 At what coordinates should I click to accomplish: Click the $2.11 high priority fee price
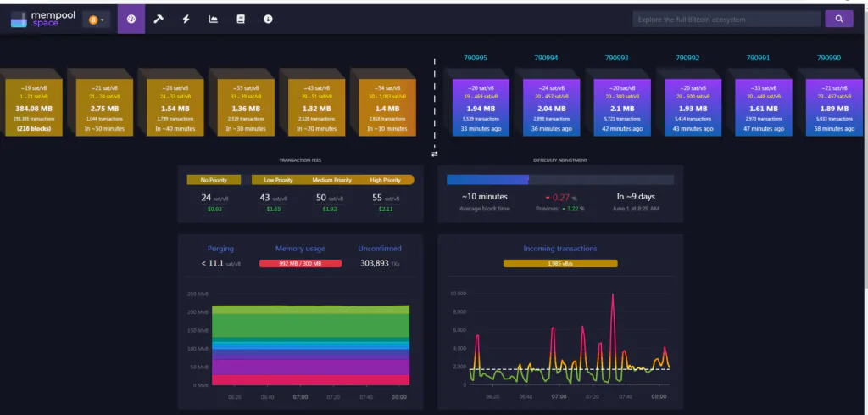386,210
